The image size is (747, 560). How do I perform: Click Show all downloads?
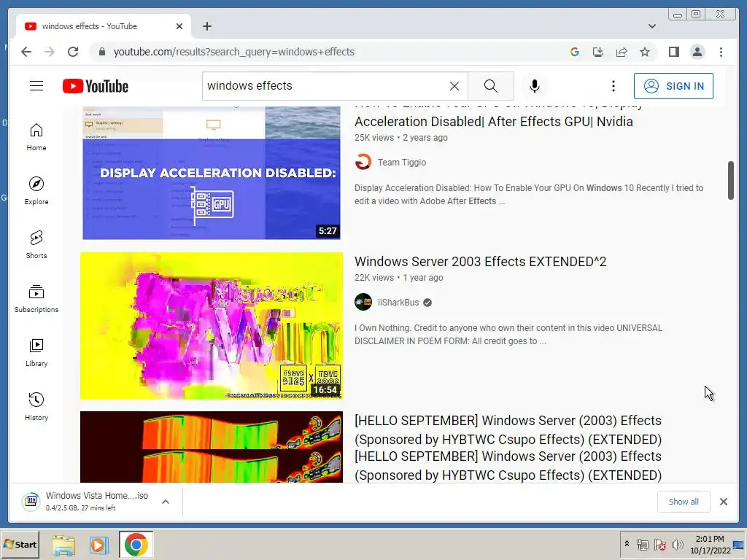tap(683, 502)
